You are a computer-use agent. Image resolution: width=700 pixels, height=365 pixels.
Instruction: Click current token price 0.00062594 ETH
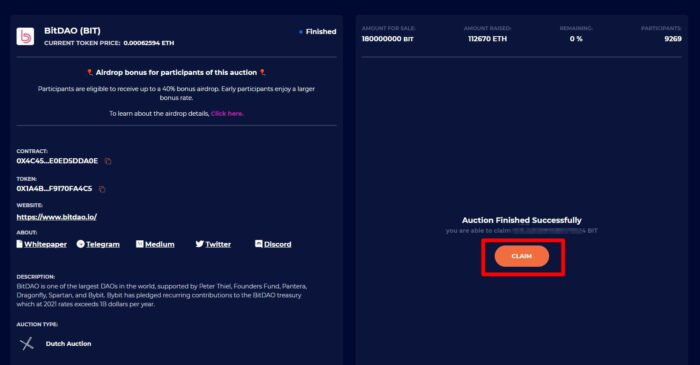149,43
